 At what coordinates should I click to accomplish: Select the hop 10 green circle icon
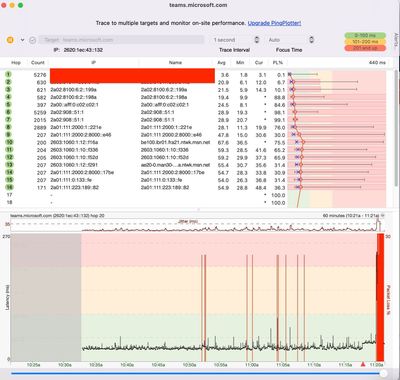pyautogui.click(x=9, y=142)
